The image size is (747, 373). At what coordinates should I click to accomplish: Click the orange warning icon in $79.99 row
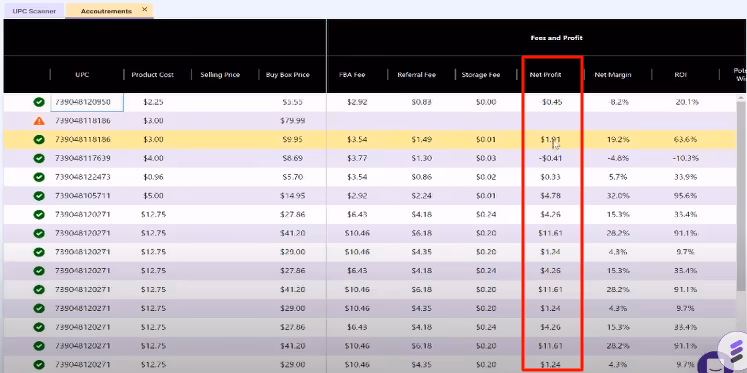[39, 121]
